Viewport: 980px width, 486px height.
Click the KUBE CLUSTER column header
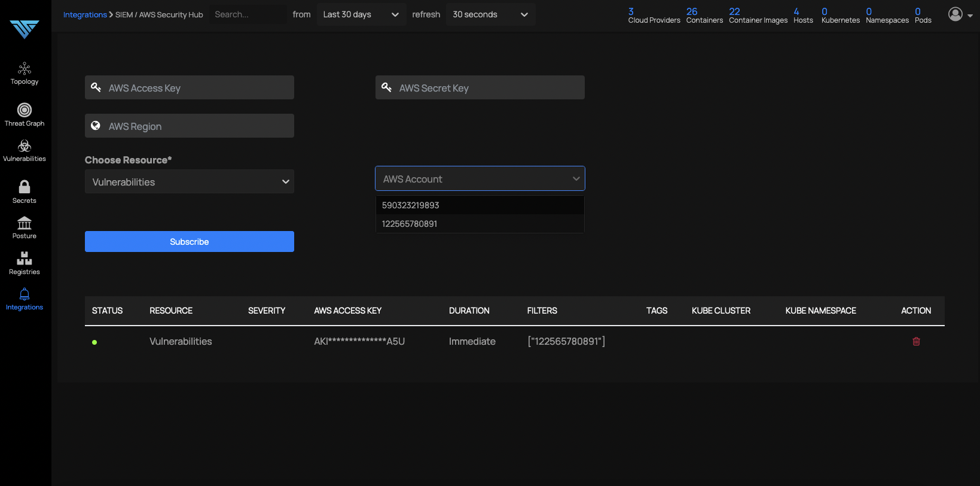[721, 311]
